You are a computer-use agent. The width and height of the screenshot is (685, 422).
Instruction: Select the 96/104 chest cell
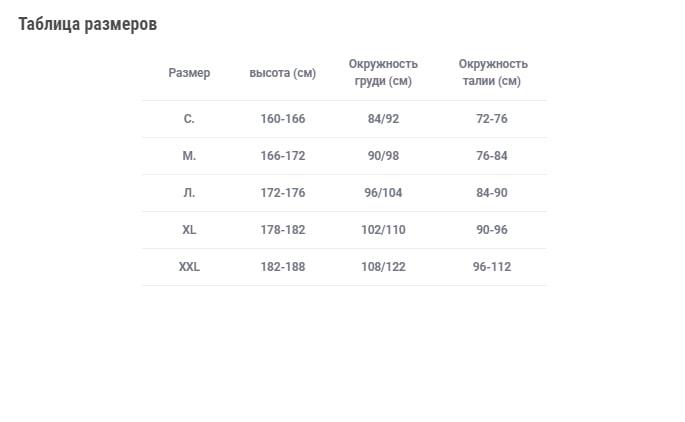pos(383,193)
